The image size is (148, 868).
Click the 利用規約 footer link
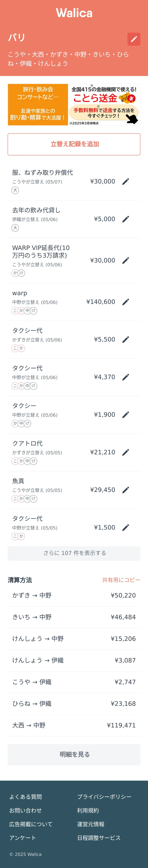point(88,810)
